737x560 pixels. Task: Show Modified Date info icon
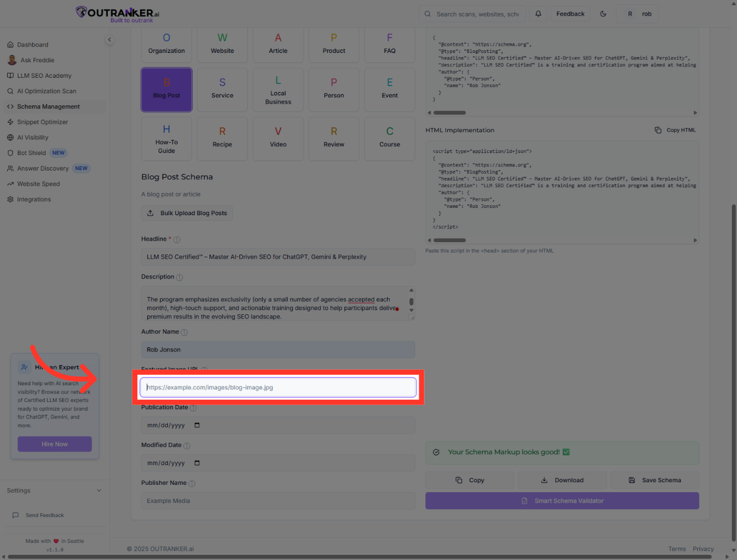[187, 446]
